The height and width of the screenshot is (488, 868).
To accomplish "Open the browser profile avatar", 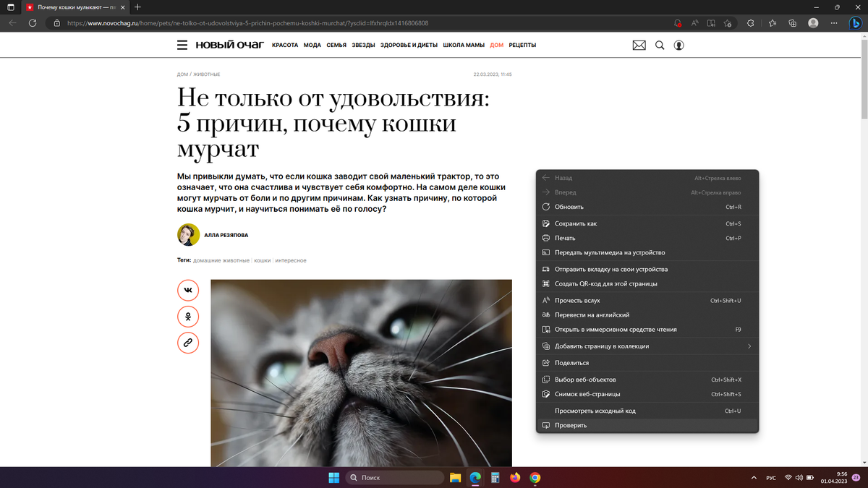I will (x=813, y=23).
